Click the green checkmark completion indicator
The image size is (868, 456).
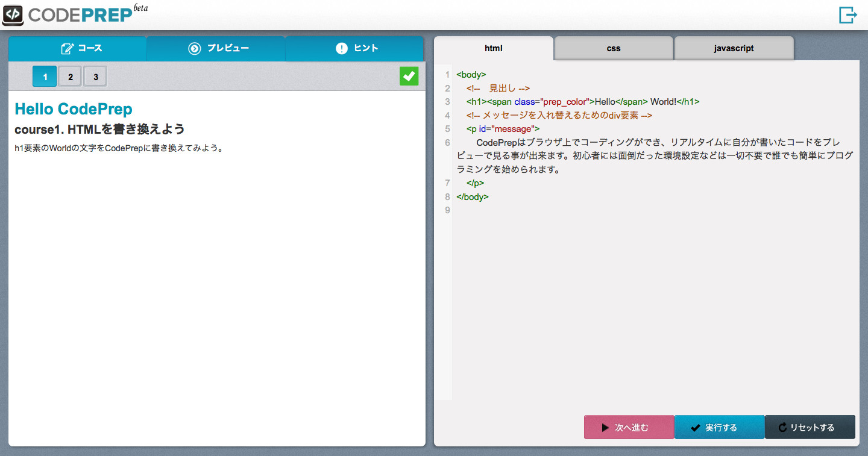pyautogui.click(x=409, y=76)
